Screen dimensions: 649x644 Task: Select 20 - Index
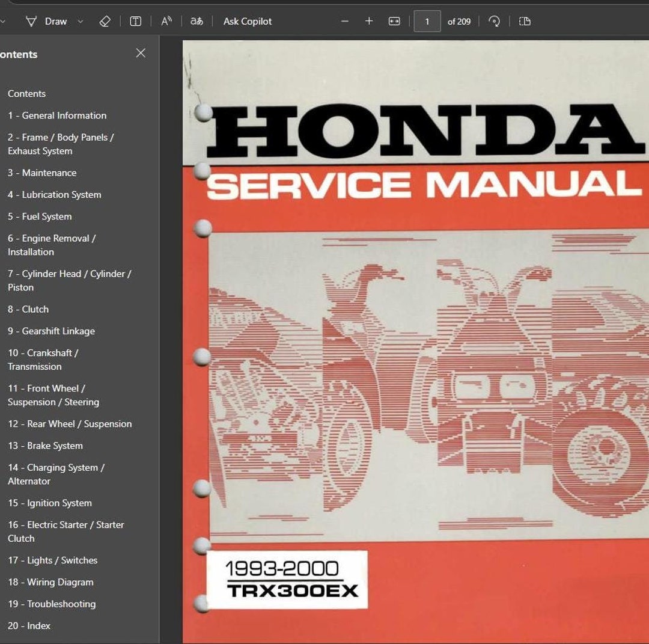29,626
